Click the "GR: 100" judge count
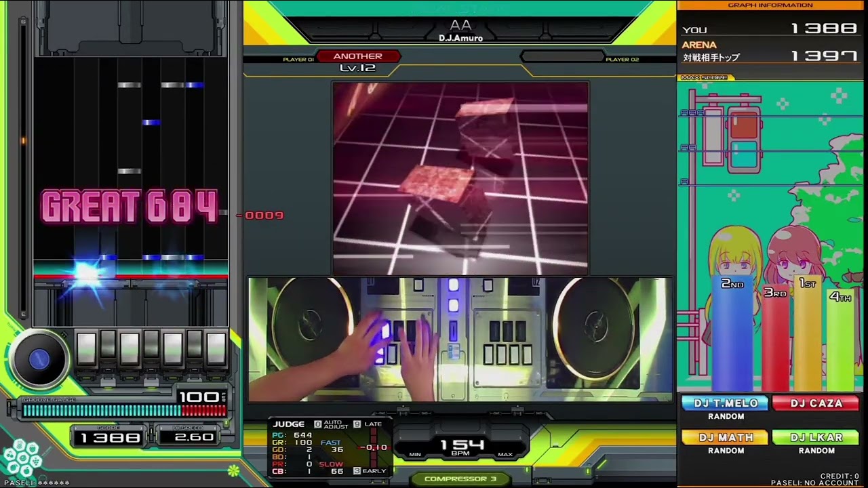The image size is (868, 488). click(292, 443)
